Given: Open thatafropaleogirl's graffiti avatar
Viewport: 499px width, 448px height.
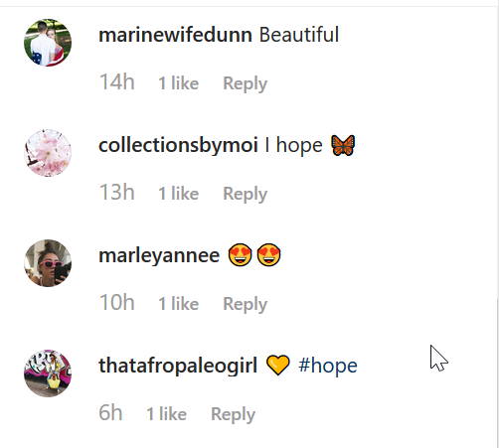Looking at the screenshot, I should pyautogui.click(x=48, y=373).
